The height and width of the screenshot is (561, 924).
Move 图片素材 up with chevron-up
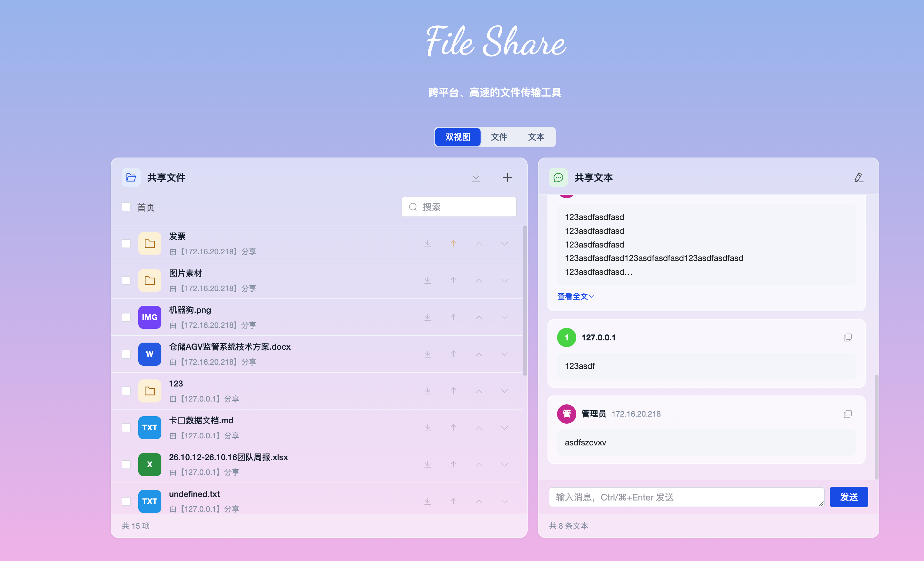point(479,280)
